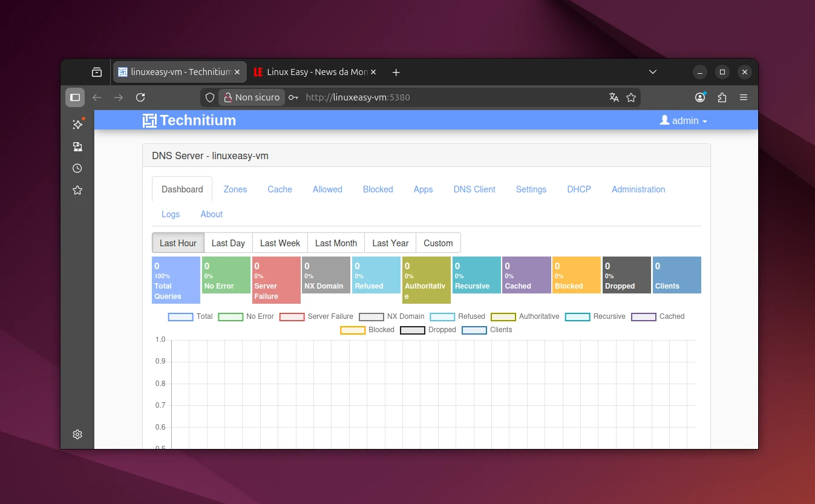This screenshot has width=815, height=504.
Task: Select the Last Day time range
Action: 228,243
